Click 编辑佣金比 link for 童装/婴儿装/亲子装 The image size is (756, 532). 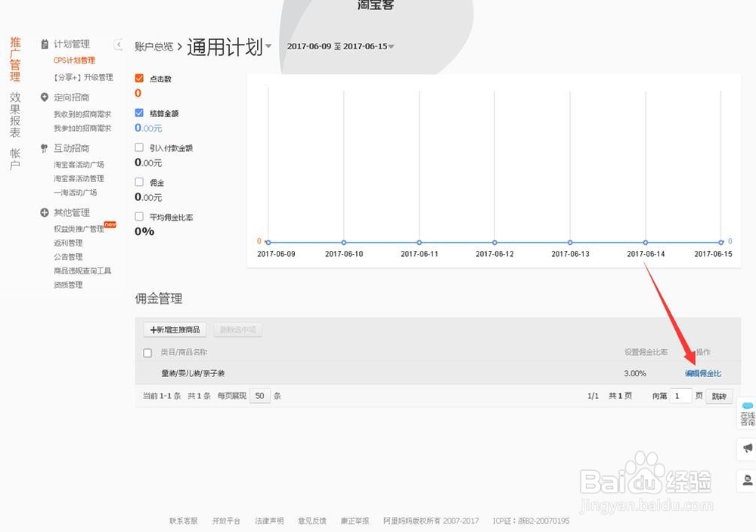tap(703, 373)
